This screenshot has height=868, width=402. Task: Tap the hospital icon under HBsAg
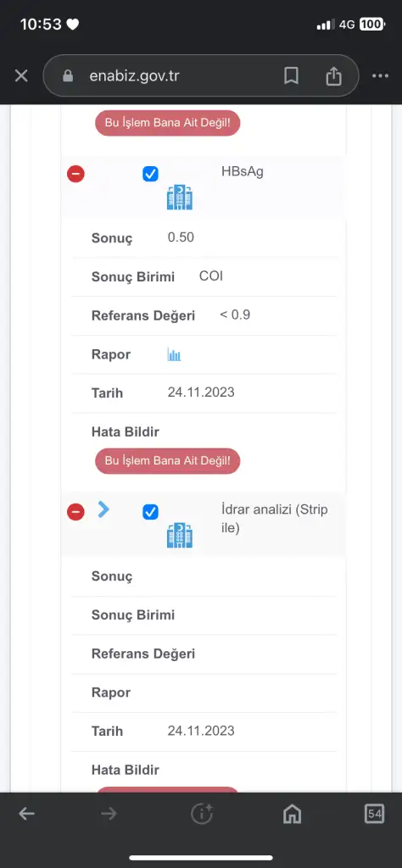180,198
